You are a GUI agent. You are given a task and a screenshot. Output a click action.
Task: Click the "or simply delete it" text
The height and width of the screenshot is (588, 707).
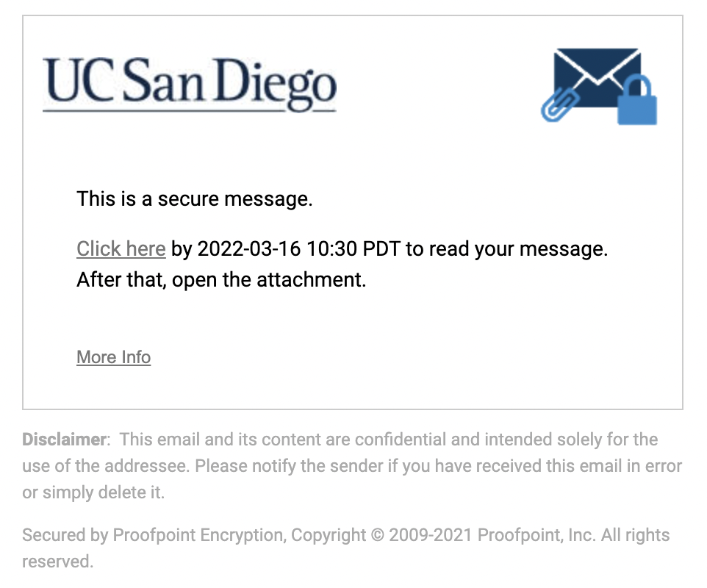pos(93,492)
